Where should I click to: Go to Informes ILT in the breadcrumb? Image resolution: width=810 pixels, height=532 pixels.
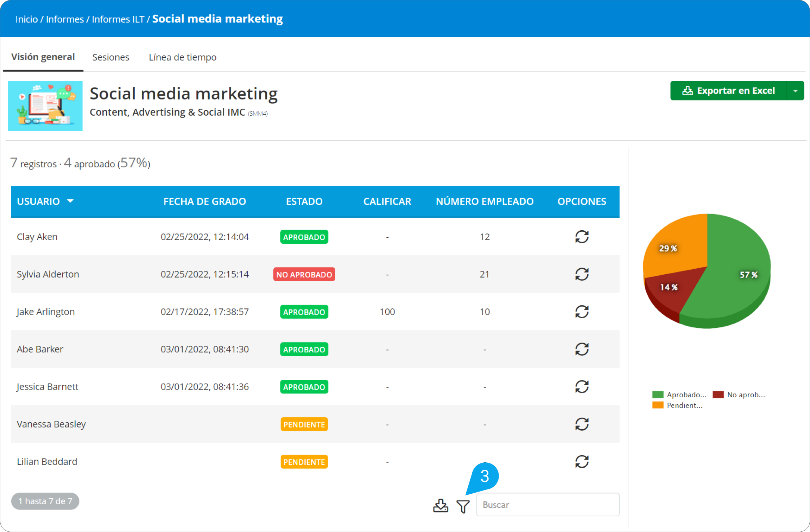pyautogui.click(x=118, y=19)
